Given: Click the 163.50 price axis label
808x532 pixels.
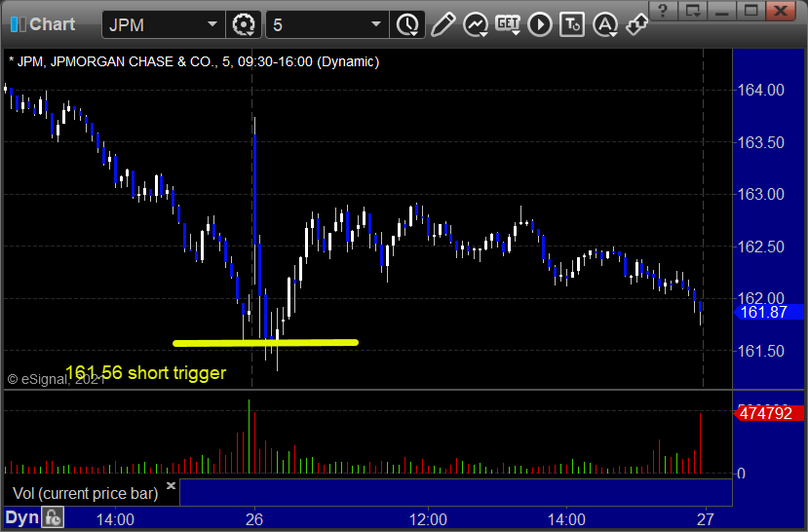Looking at the screenshot, I should (760, 142).
